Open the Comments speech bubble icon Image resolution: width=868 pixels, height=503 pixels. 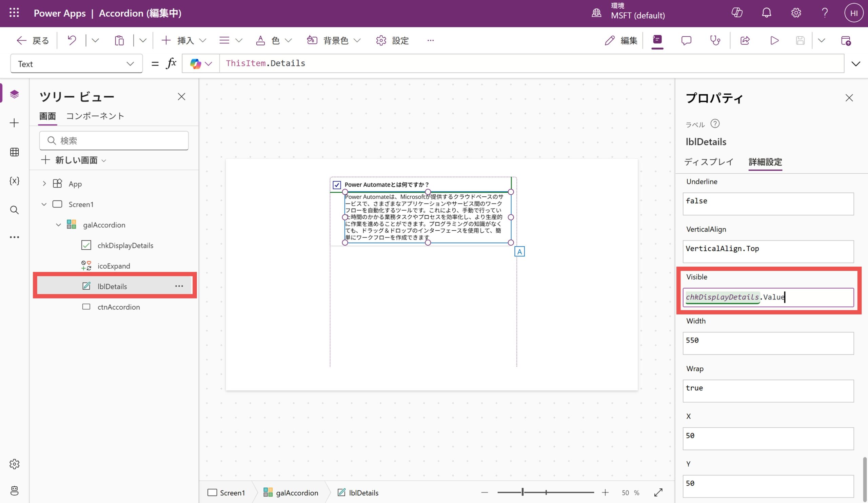point(686,40)
